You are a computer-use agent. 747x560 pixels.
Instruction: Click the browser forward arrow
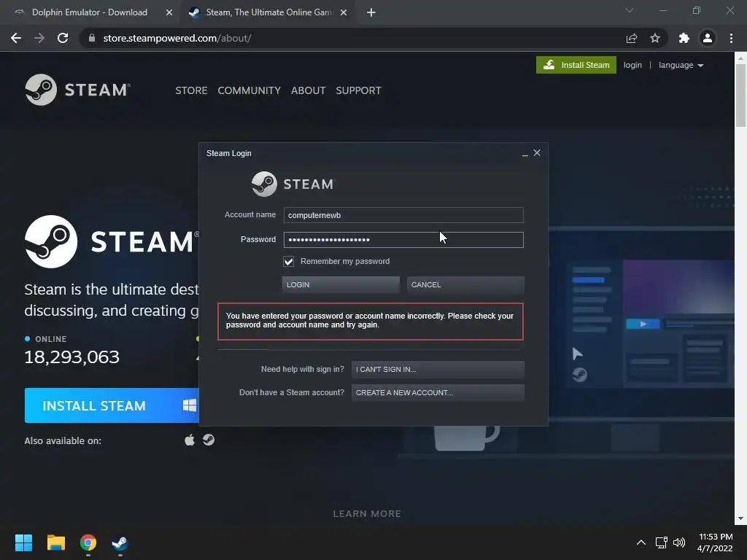[39, 38]
